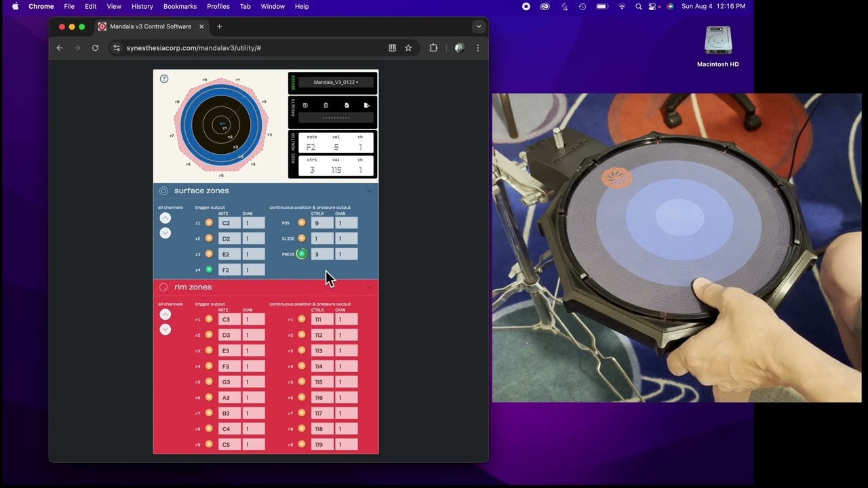Click the r4 controller field 114
This screenshot has width=868, height=488.
tap(322, 366)
